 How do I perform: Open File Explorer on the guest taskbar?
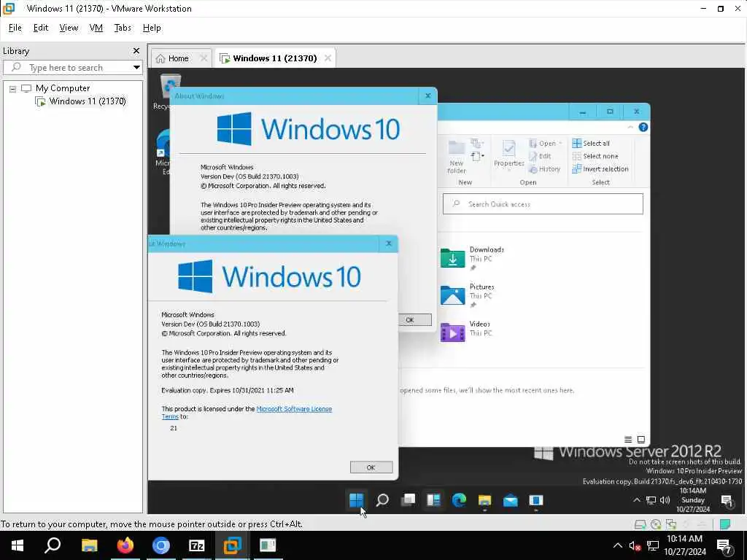[x=484, y=500]
